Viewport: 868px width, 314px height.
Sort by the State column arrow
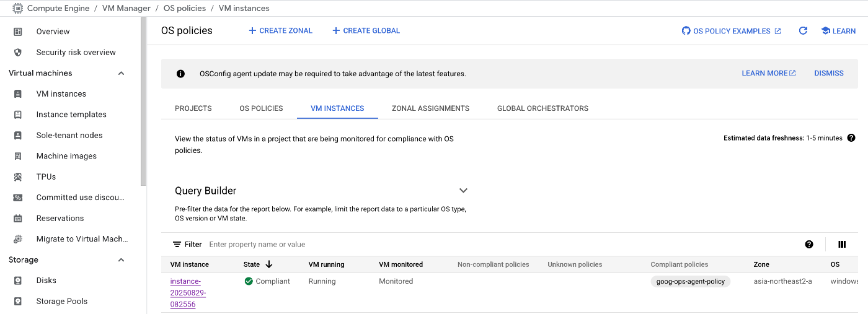pyautogui.click(x=268, y=264)
